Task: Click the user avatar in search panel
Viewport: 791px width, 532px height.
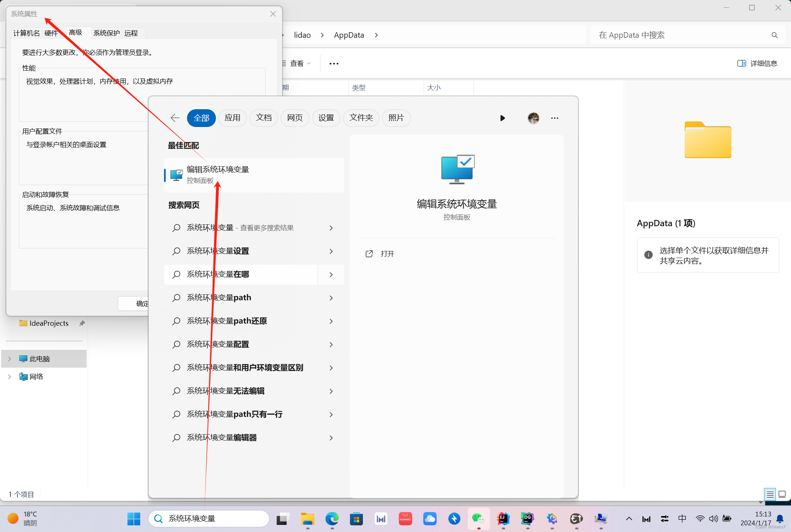Action: pos(533,118)
